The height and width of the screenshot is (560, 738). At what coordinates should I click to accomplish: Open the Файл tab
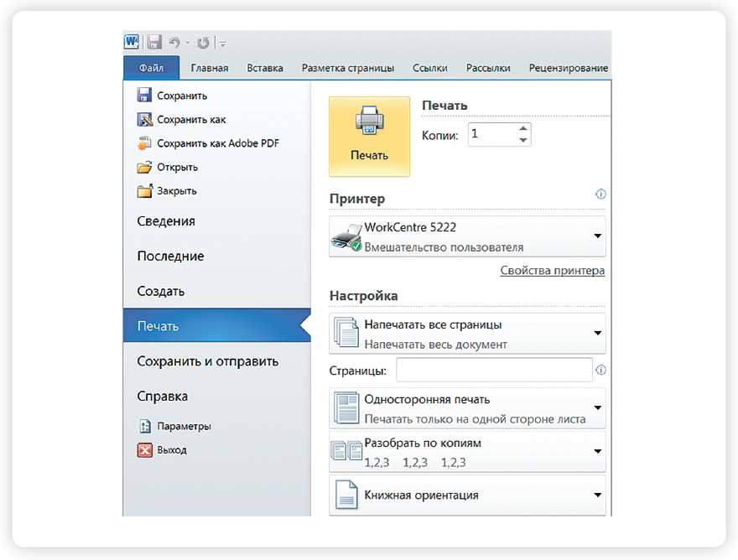(x=151, y=68)
